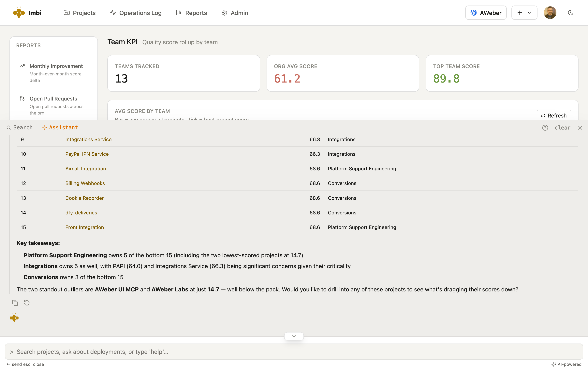Collapse panel with bottom chevron handle
This screenshot has height=370, width=588.
coord(294,336)
